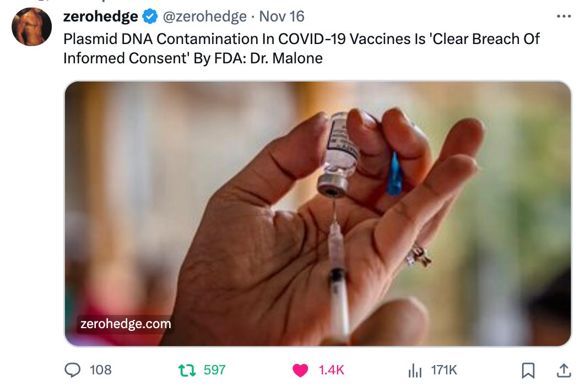Viewport: 585px width, 392px height.
Task: Click the 'Dr. Malone' headline text line
Action: pos(193,58)
